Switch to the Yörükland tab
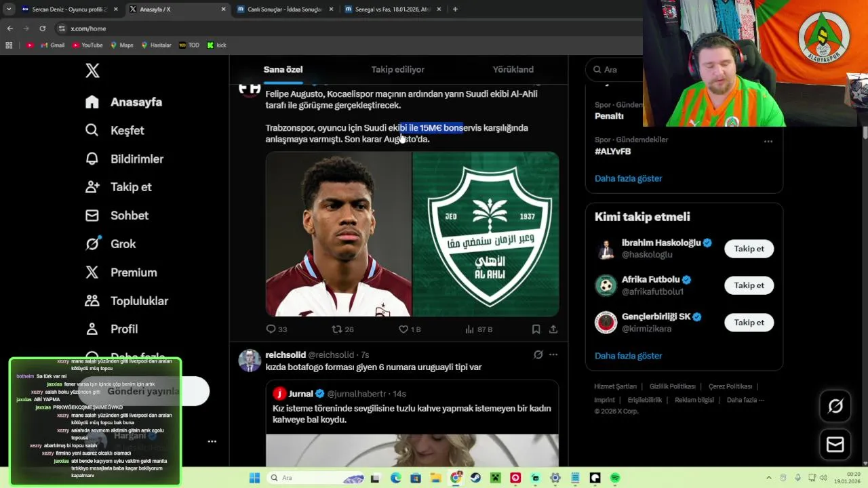This screenshot has height=488, width=868. click(x=513, y=70)
